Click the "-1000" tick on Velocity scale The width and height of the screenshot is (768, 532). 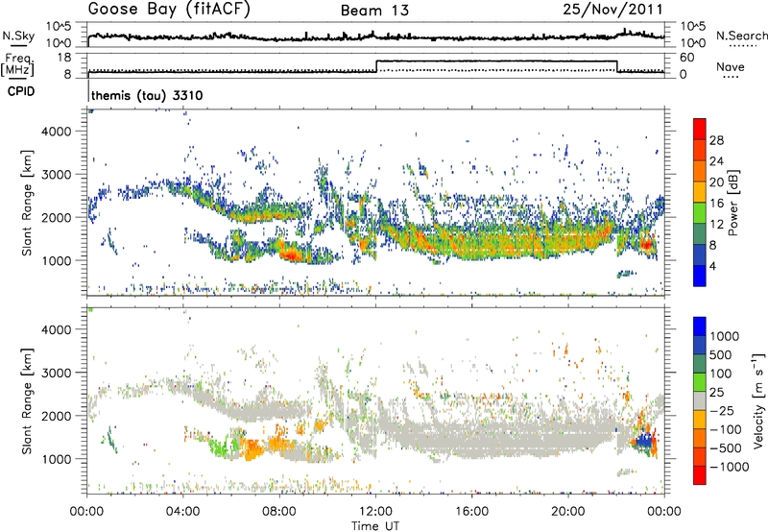[730, 467]
